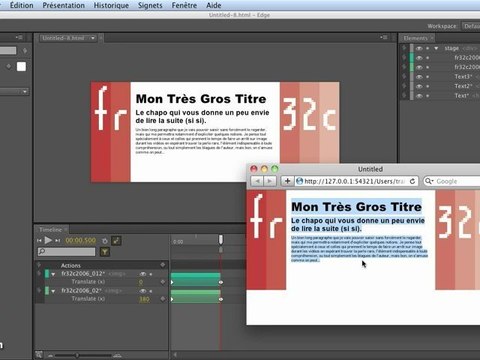Click the Translate (x) value 0

[x=141, y=282]
